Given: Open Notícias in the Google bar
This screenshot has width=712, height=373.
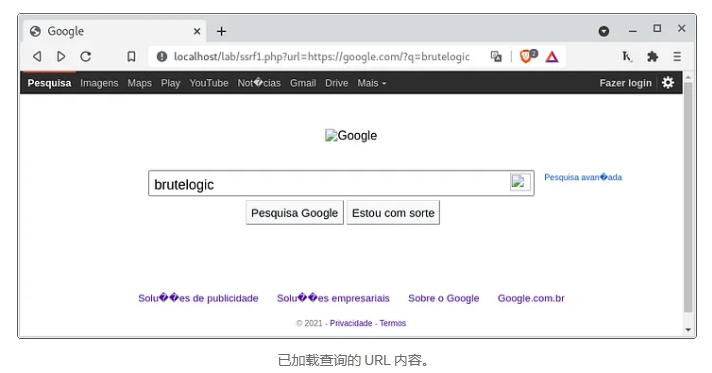Looking at the screenshot, I should point(259,83).
